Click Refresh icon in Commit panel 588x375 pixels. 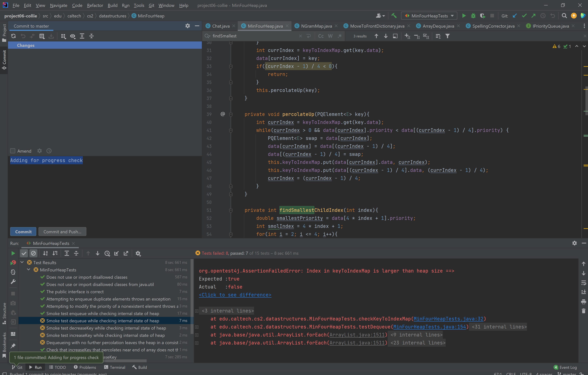[x=13, y=36]
